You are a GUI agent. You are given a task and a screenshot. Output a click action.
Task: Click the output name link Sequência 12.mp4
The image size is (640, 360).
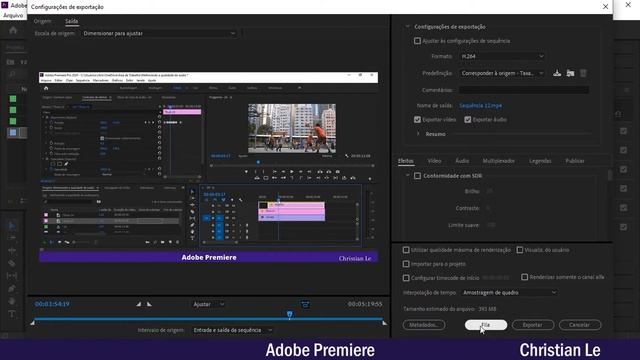[x=480, y=105]
